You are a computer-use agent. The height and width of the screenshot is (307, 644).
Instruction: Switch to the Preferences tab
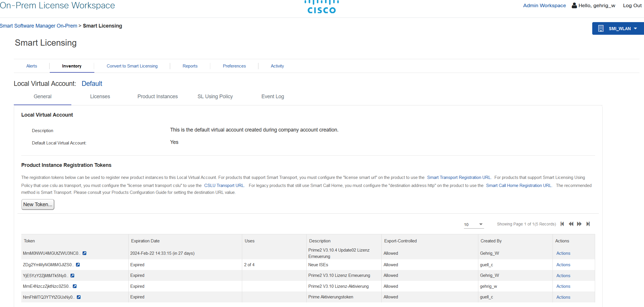[x=234, y=66]
